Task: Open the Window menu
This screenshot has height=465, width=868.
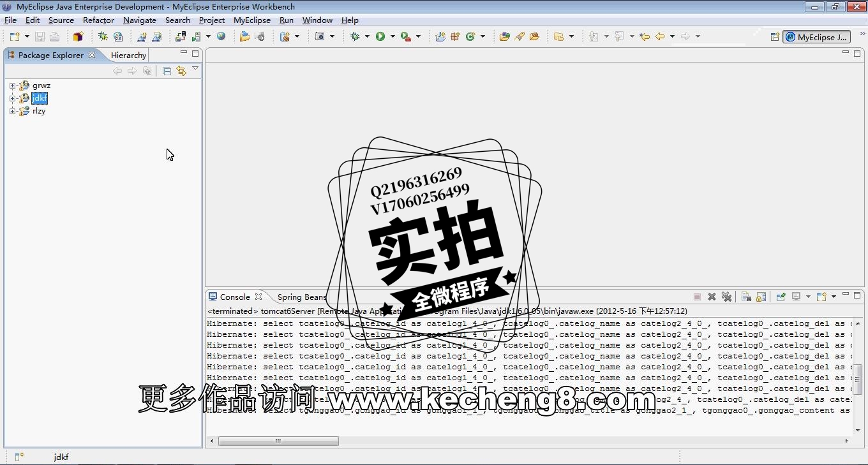Action: 317,20
